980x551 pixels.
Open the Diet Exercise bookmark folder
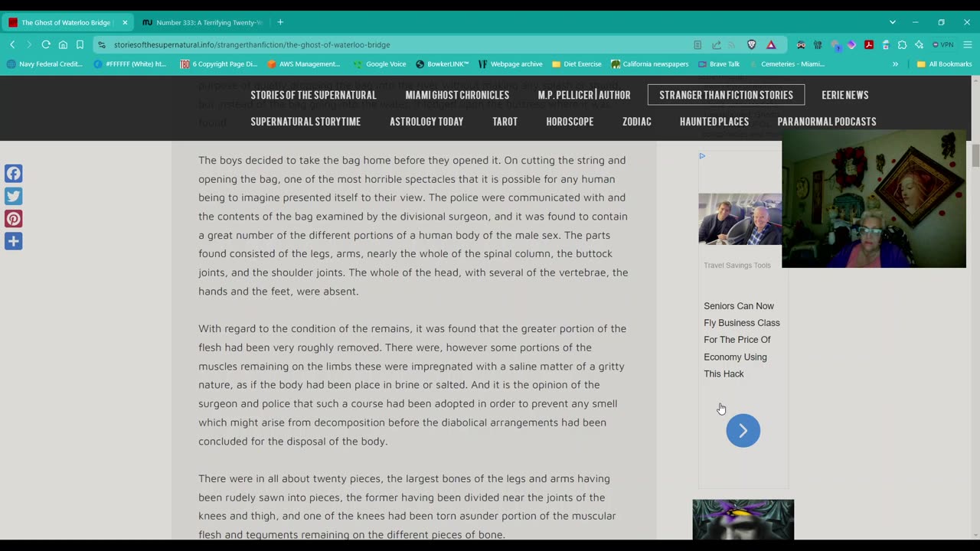577,64
